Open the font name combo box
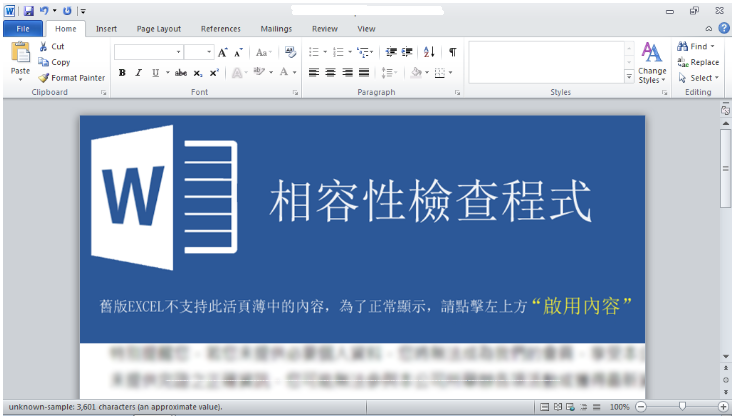The width and height of the screenshot is (735, 416). tap(148, 52)
